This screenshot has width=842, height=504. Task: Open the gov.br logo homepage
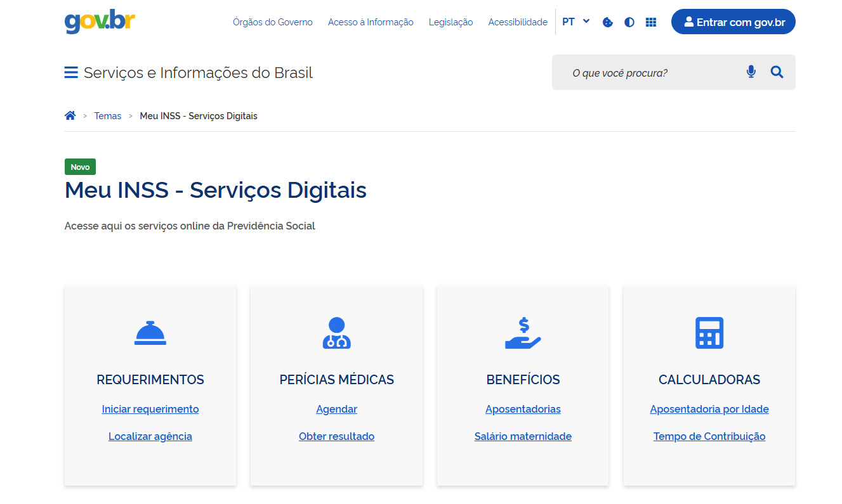click(x=100, y=22)
